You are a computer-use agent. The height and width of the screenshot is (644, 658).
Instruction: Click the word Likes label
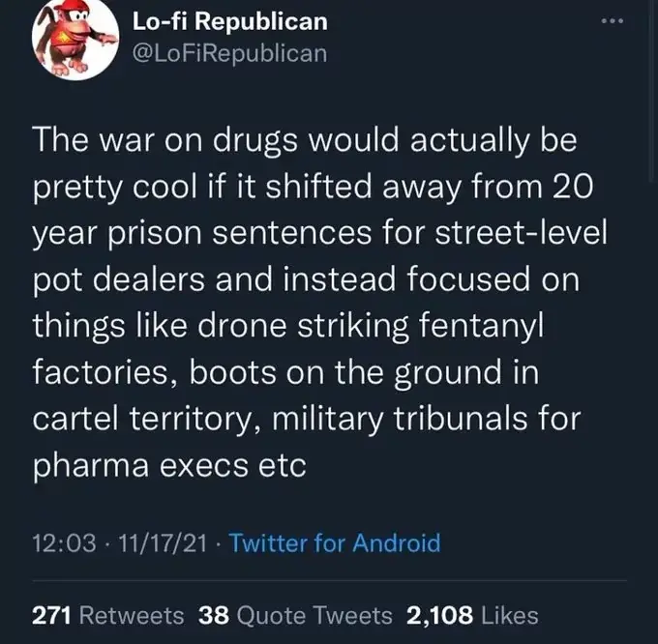coord(509,615)
